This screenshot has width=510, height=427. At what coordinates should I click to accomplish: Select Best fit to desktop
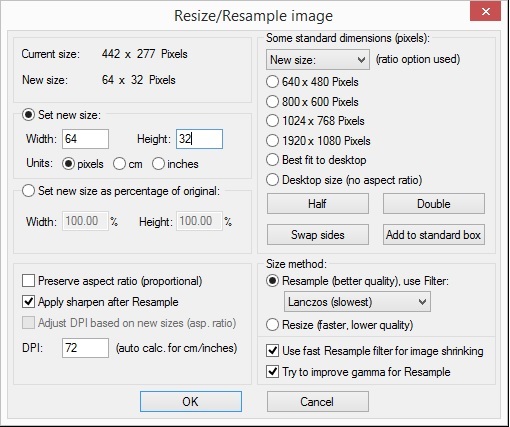272,160
